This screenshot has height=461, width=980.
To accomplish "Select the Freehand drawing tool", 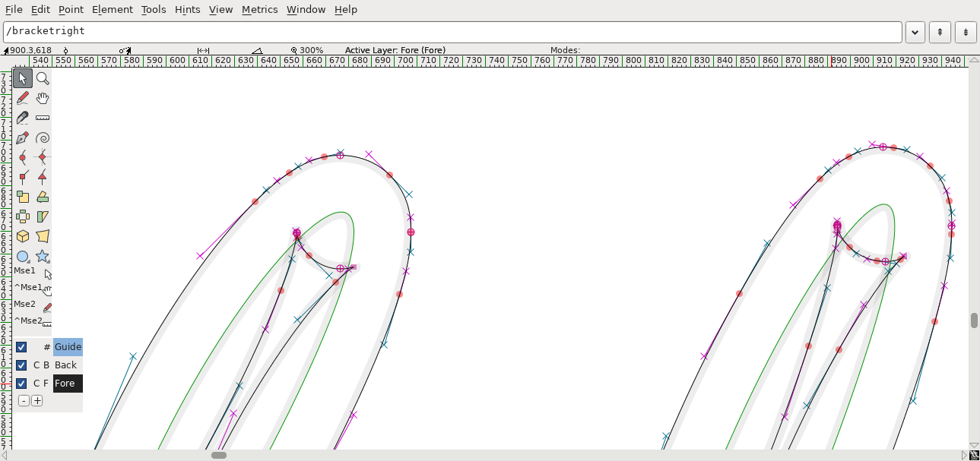I will (23, 98).
